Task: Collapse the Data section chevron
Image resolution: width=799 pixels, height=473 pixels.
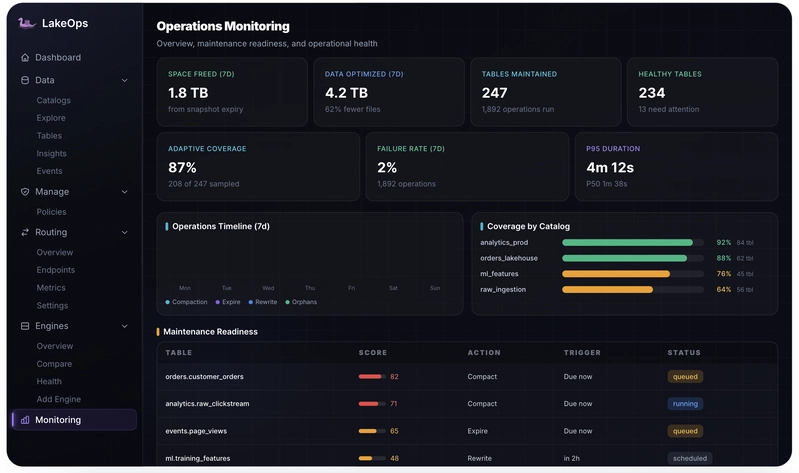Action: (124, 81)
